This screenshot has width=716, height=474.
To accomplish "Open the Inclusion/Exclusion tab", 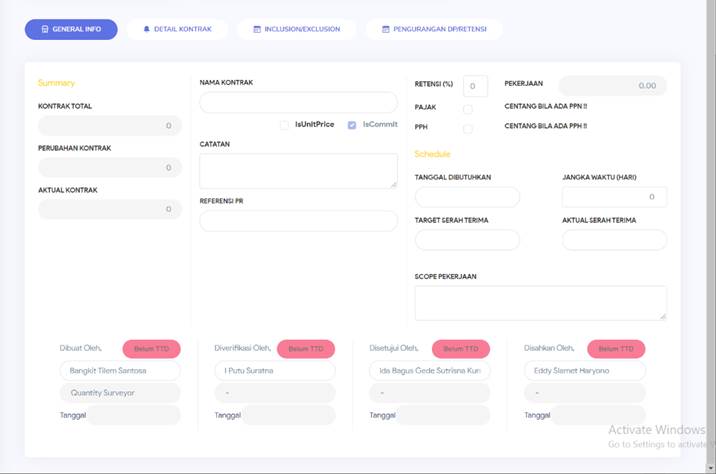I will pyautogui.click(x=297, y=30).
